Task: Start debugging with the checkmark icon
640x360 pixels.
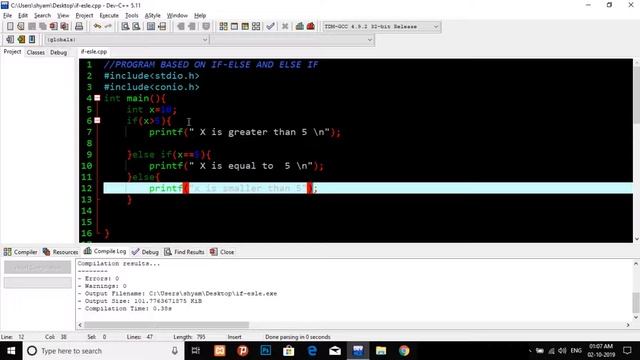Action: coord(270,26)
